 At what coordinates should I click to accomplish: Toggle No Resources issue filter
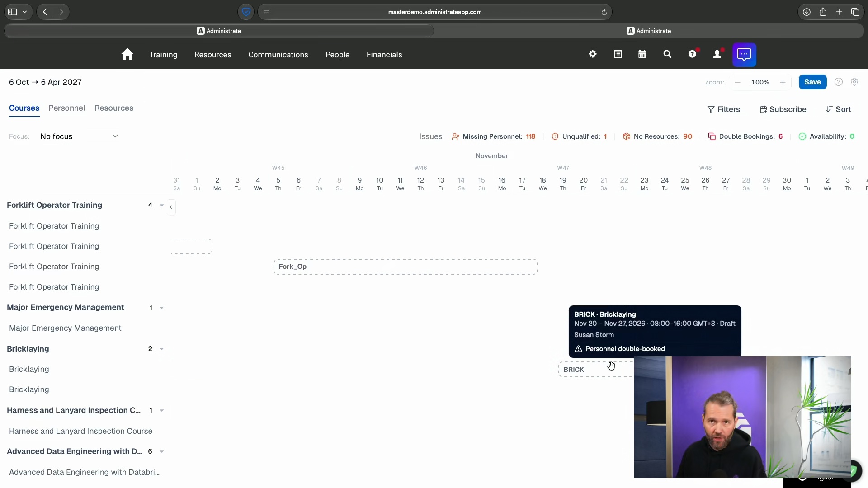point(657,136)
